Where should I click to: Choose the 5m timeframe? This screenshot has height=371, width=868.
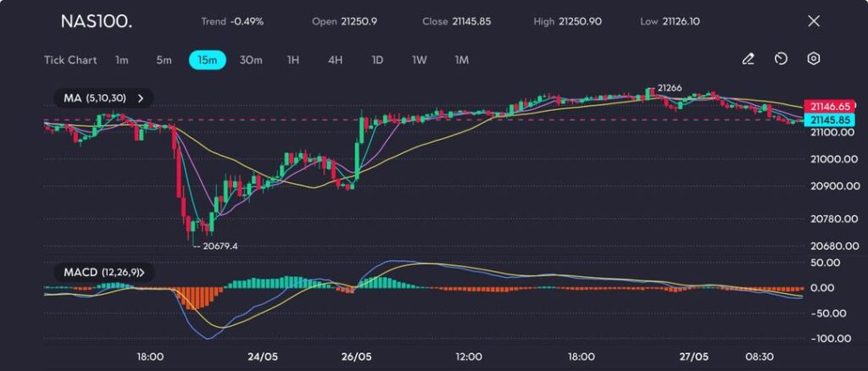coord(164,60)
